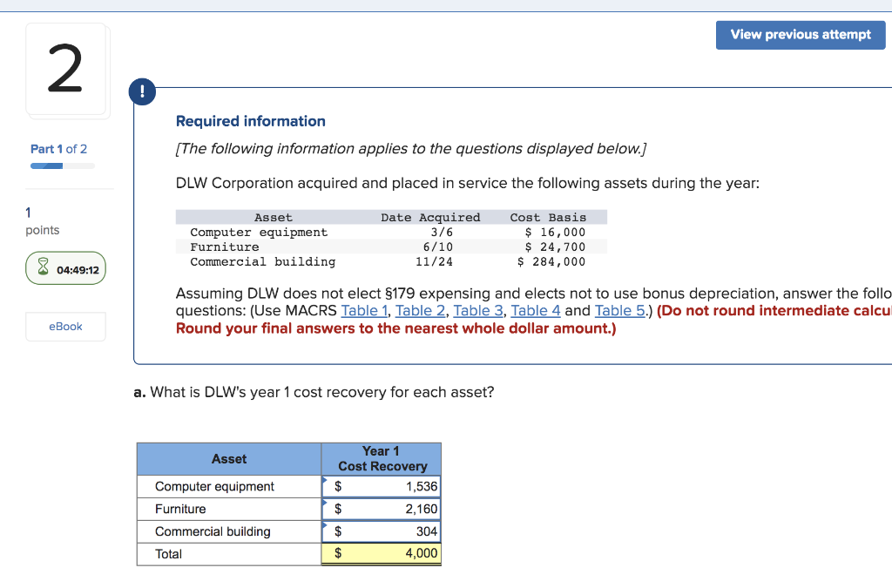Open MACRS Table 5 link
This screenshot has width=892, height=588.
point(618,310)
